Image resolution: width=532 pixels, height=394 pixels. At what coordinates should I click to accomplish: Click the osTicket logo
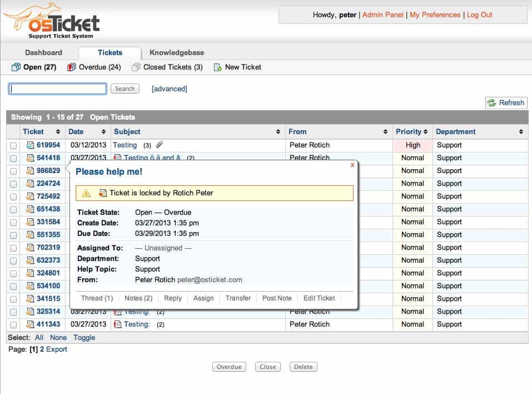(x=52, y=21)
